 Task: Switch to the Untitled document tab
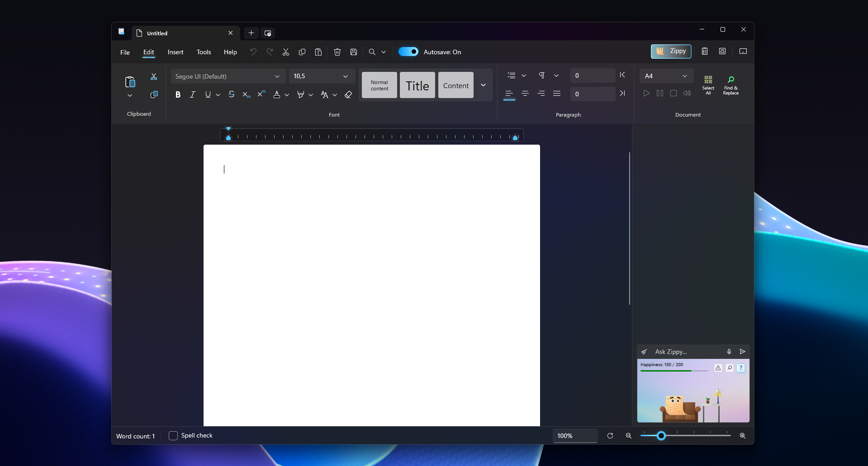click(x=157, y=33)
